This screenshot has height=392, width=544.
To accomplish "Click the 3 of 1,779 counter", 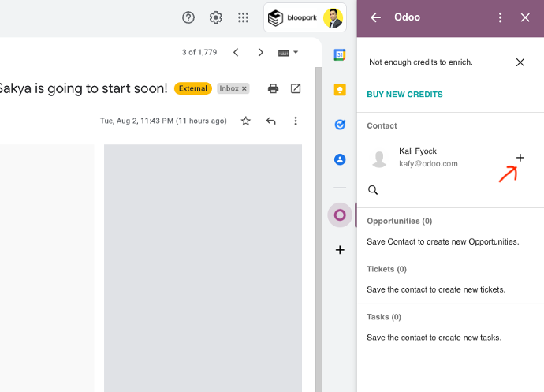I will [x=199, y=52].
